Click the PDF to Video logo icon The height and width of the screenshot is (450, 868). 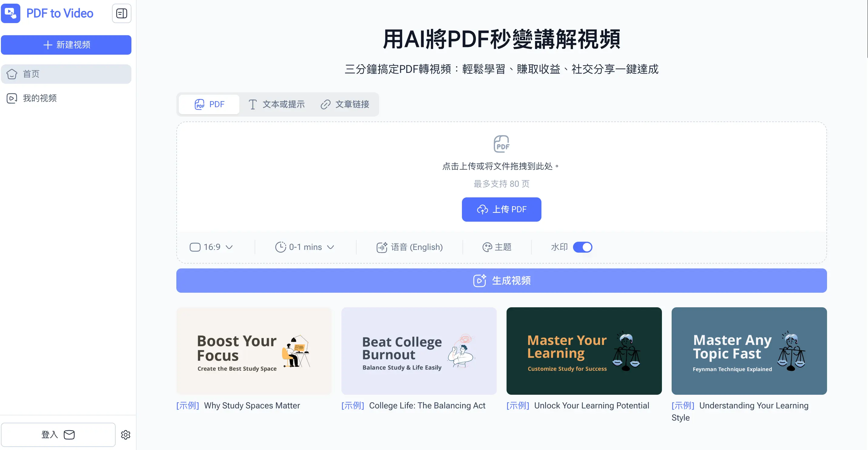[x=11, y=13]
